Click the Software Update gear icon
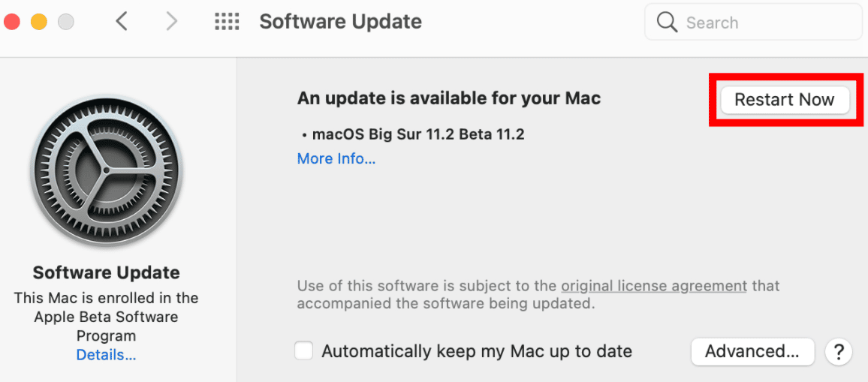Screen dimensions: 868x382 (107, 171)
